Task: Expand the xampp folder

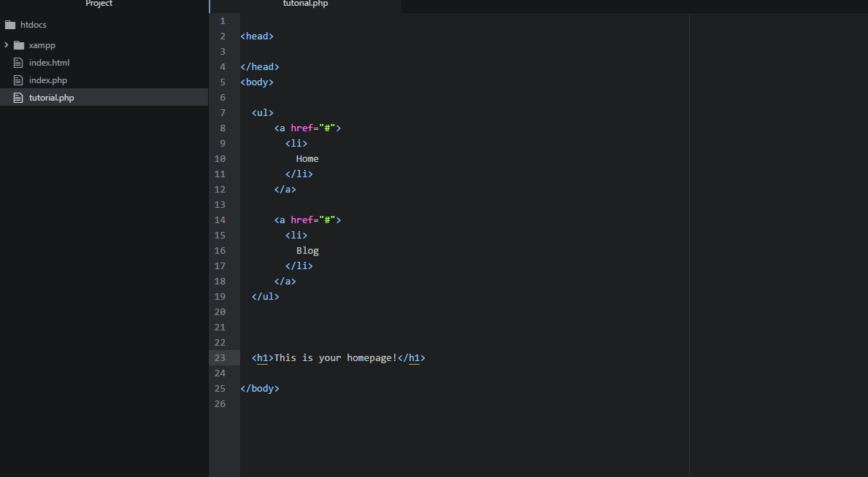Action: coord(6,44)
